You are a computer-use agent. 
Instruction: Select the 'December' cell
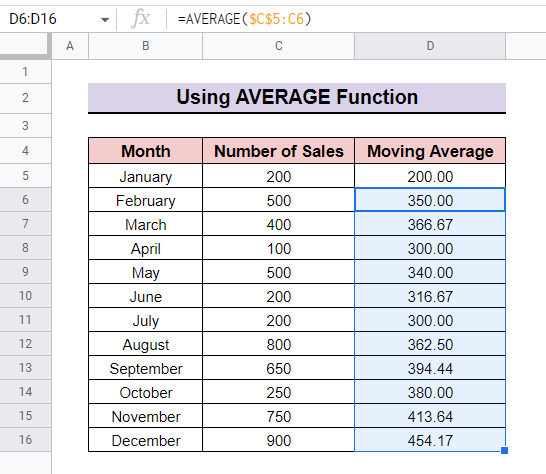point(146,441)
